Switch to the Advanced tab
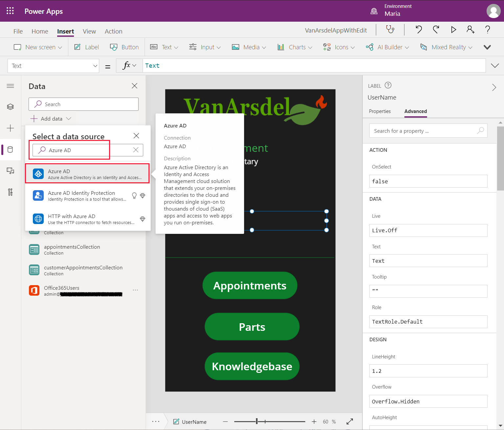This screenshot has width=504, height=430. (416, 111)
